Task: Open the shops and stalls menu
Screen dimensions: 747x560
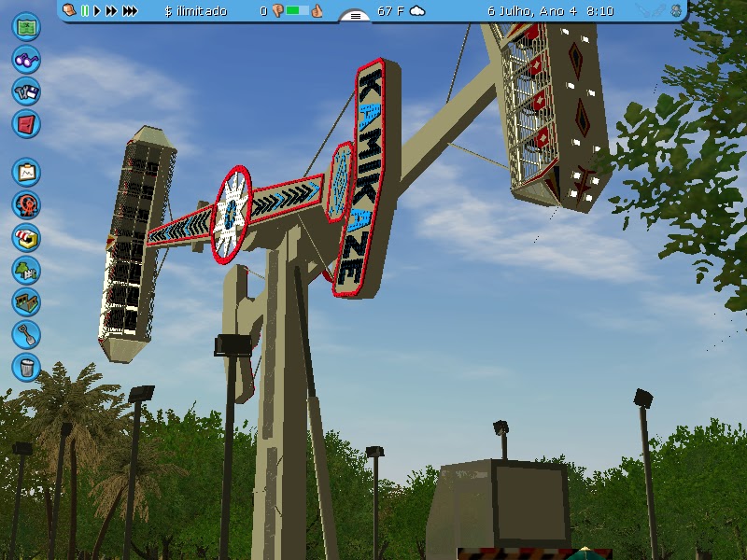Action: tap(27, 236)
